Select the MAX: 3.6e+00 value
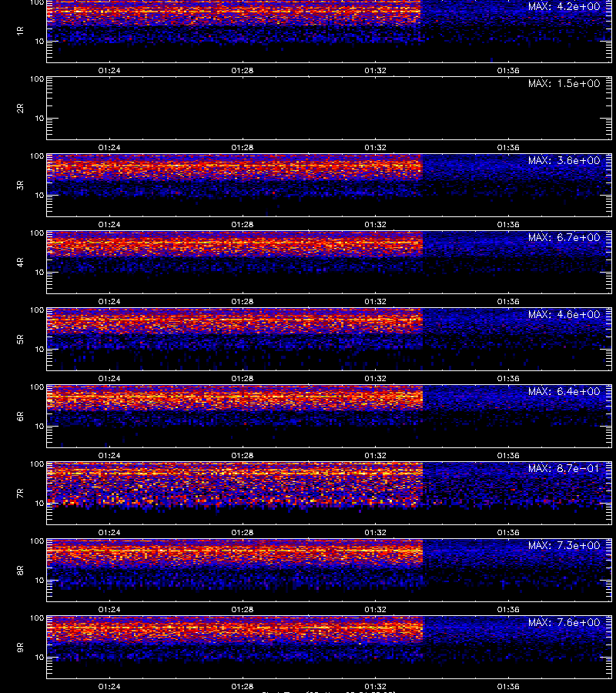 point(564,160)
